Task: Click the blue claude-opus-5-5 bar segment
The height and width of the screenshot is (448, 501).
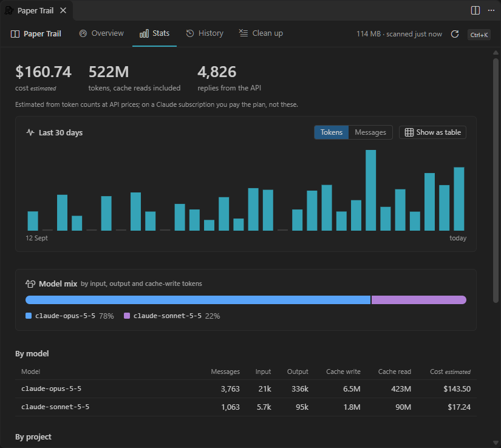Action: point(198,300)
